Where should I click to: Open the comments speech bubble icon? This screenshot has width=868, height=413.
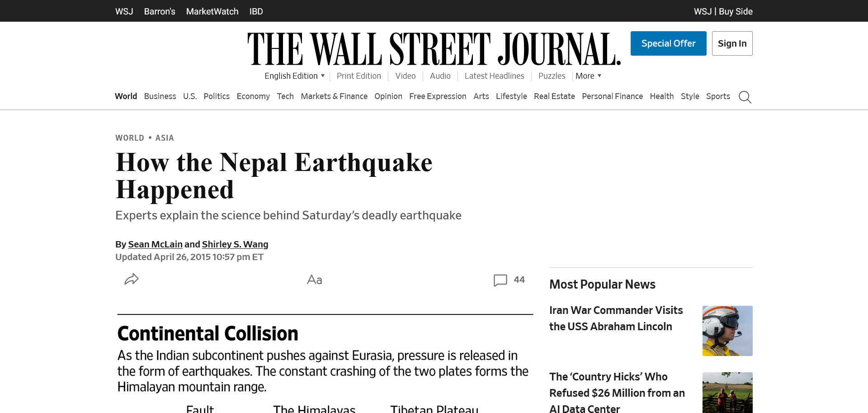[500, 280]
